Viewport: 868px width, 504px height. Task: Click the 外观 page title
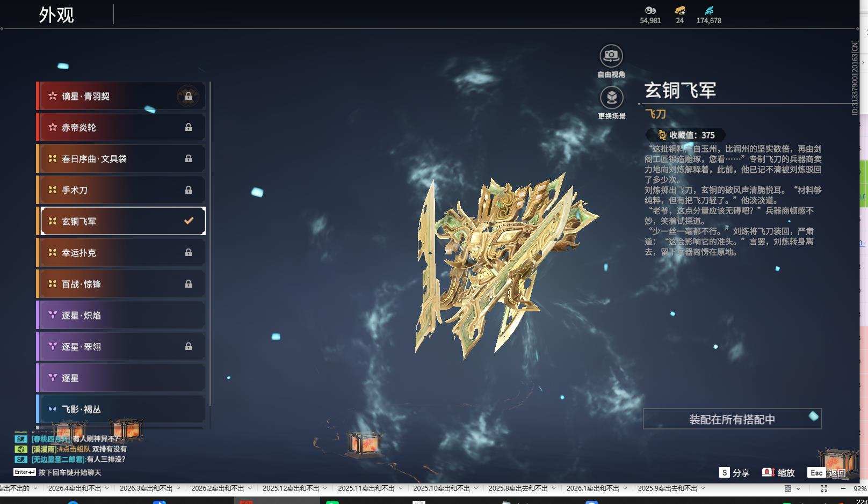[56, 14]
